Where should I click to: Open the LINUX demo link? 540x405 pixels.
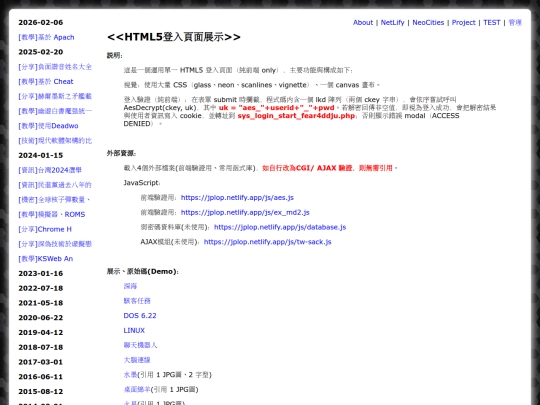134,331
